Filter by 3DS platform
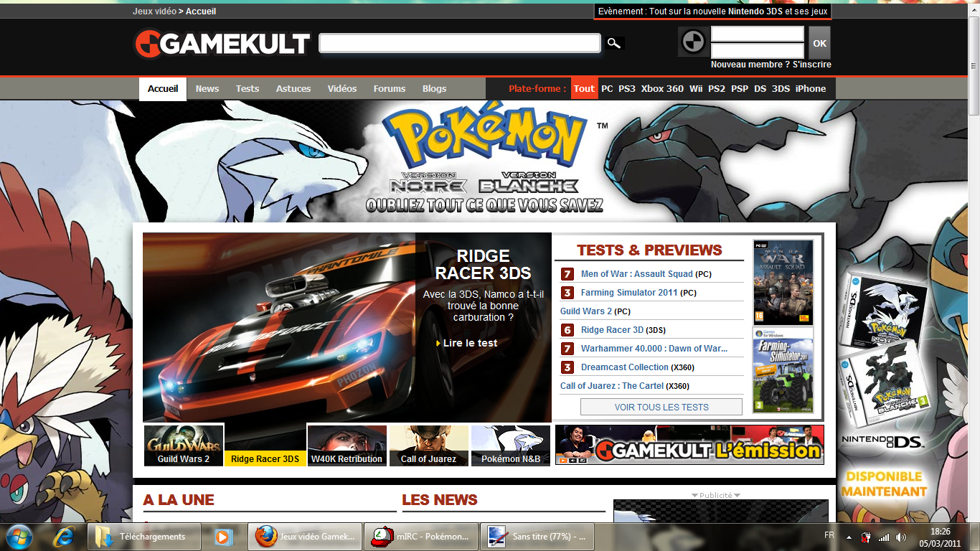The image size is (980, 551). tap(781, 89)
